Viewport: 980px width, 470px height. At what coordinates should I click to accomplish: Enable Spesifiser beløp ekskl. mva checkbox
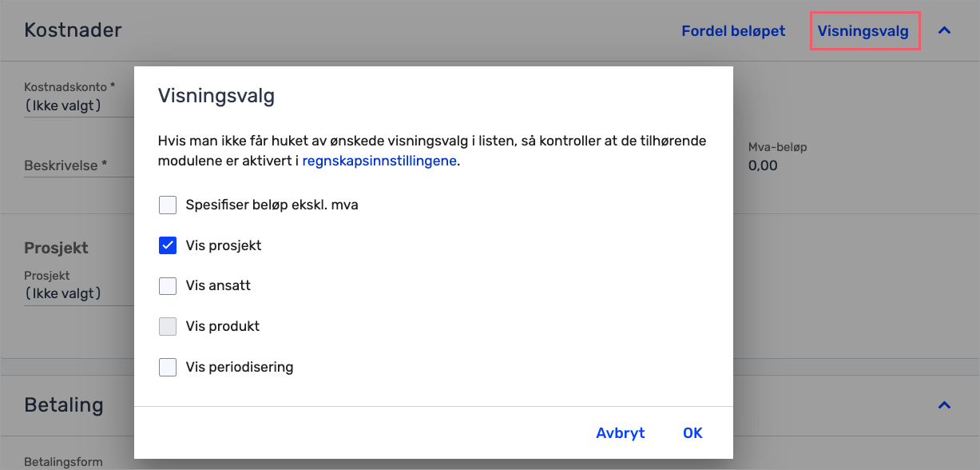coord(168,205)
